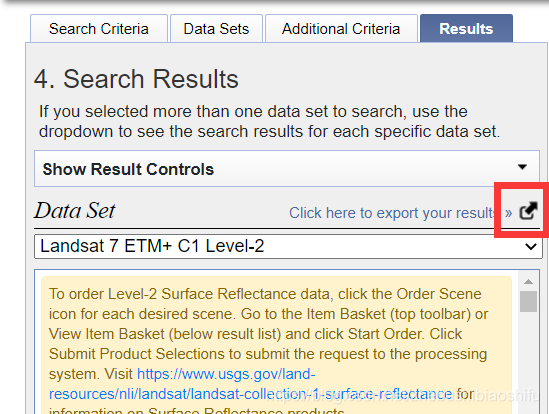
Task: Click second line of surface reflectance URL
Action: coord(250,394)
